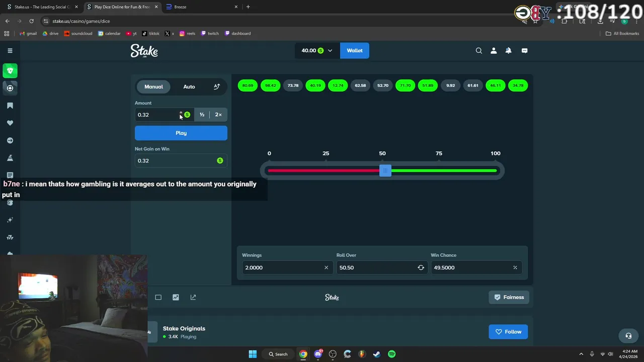The width and height of the screenshot is (644, 362).
Task: Click the red portion of roll slider
Action: (x=324, y=170)
